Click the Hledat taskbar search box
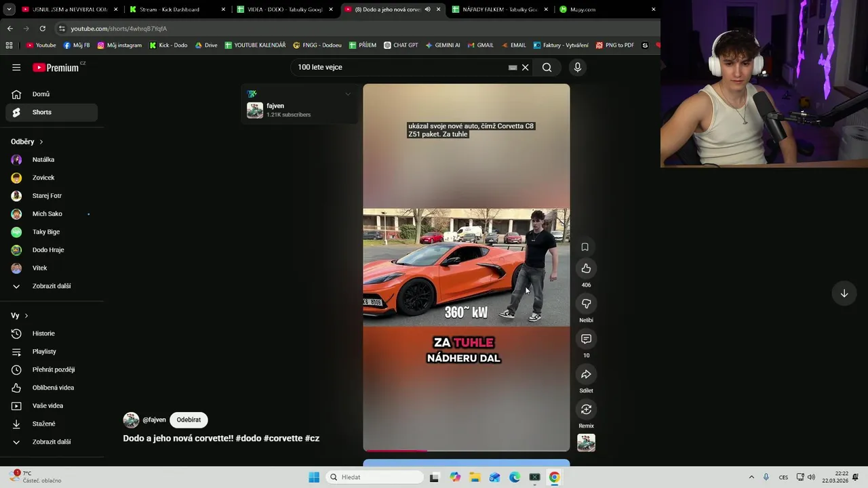 374,477
